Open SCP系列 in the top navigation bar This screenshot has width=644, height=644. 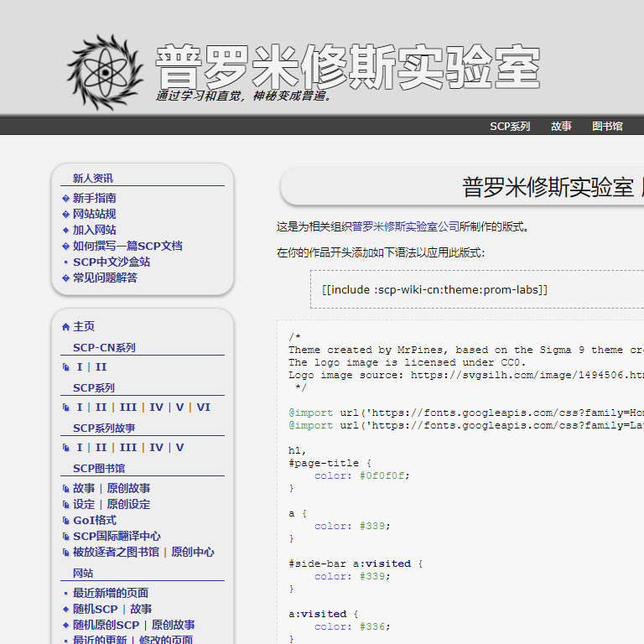coord(510,127)
